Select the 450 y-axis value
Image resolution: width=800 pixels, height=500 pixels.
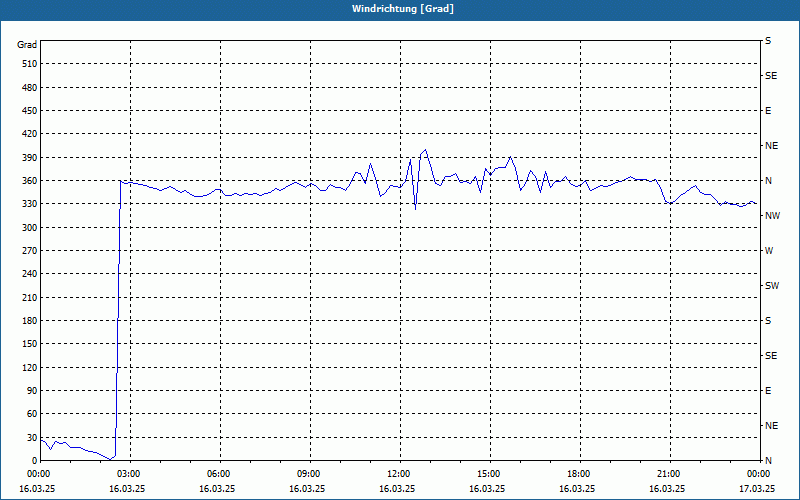coord(30,111)
